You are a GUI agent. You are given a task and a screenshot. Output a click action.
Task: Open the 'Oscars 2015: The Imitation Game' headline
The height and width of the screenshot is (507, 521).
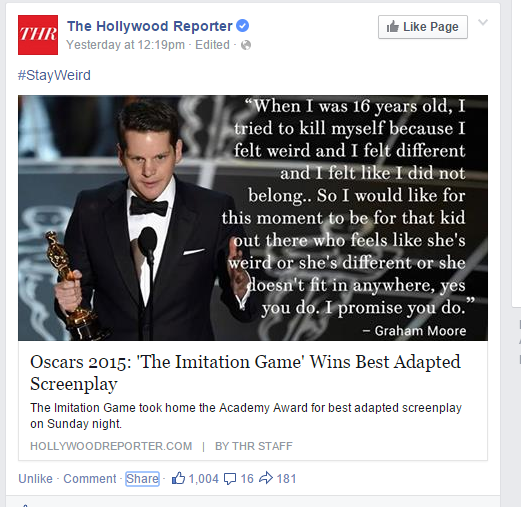coord(245,373)
